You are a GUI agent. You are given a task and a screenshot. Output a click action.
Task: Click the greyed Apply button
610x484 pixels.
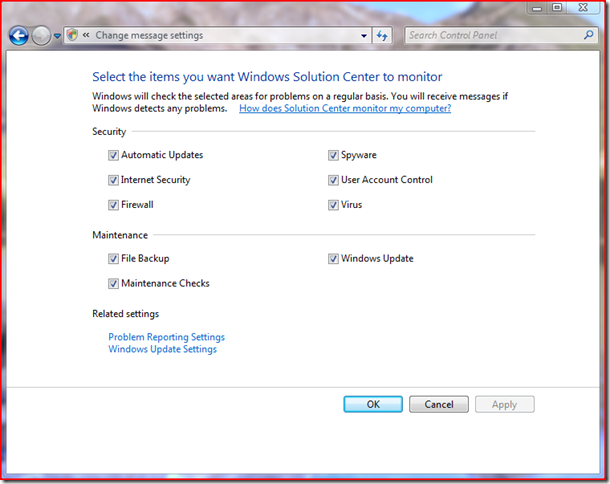click(x=505, y=404)
